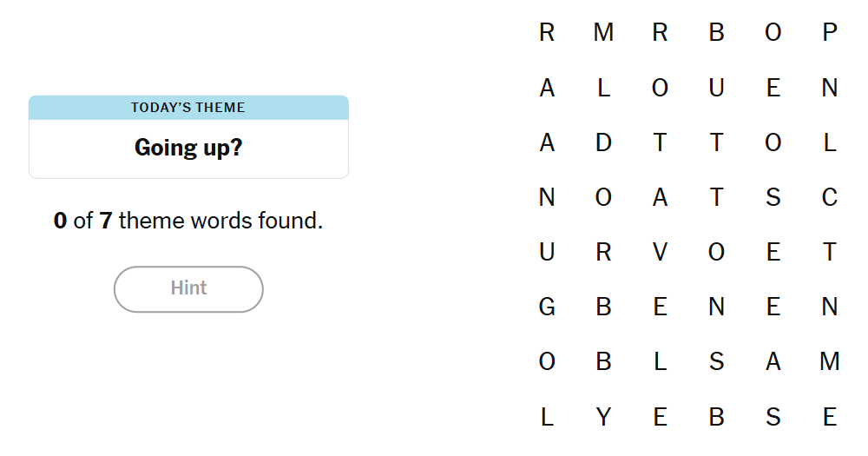Tap the letter M in the top row
The height and width of the screenshot is (456, 868).
click(603, 33)
